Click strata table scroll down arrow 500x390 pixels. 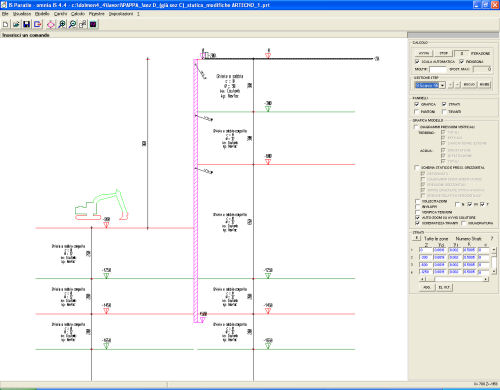pos(494,272)
